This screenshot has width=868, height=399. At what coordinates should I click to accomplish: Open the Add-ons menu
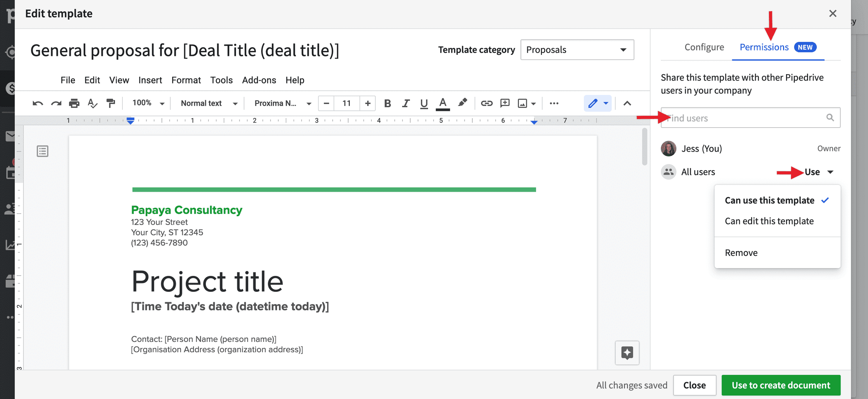259,80
